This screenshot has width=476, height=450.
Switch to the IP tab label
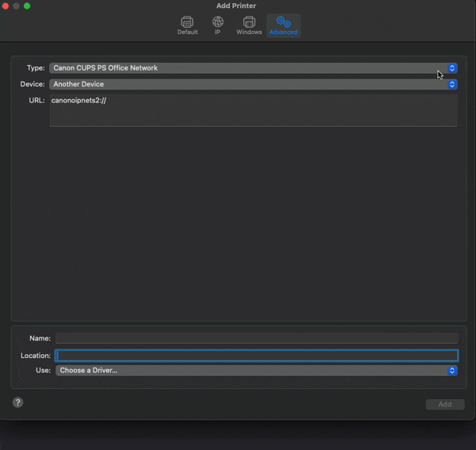[x=217, y=33]
